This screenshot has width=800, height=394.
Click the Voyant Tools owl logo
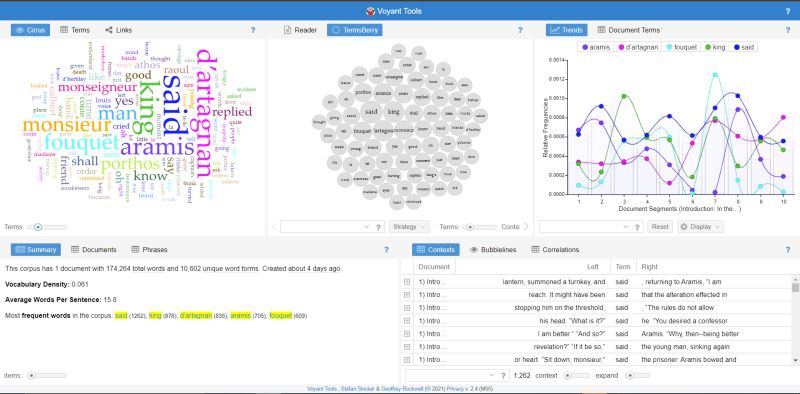[370, 11]
